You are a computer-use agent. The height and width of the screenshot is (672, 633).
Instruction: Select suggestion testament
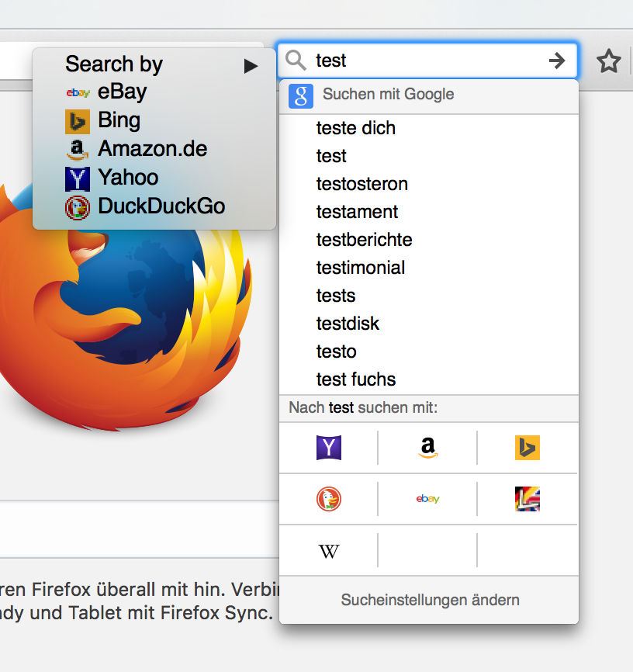pos(428,212)
